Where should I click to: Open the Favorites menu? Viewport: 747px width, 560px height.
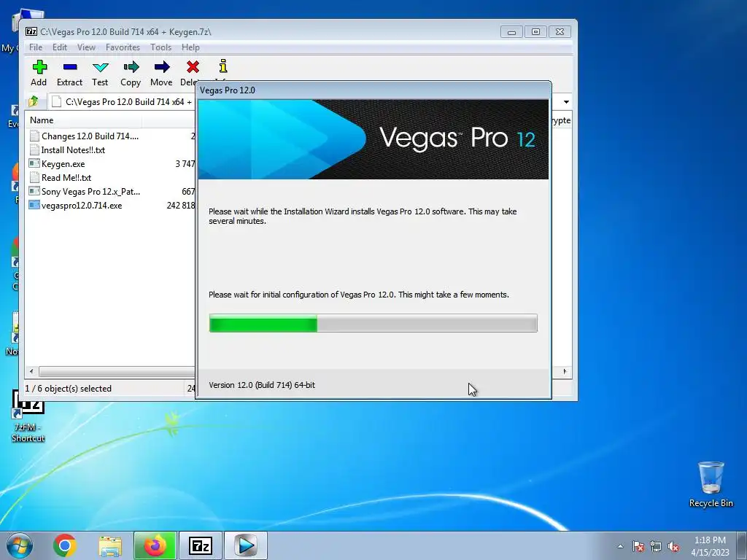click(x=123, y=47)
